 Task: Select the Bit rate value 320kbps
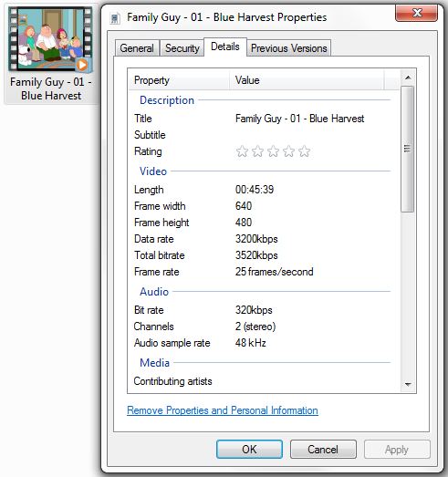coord(254,310)
